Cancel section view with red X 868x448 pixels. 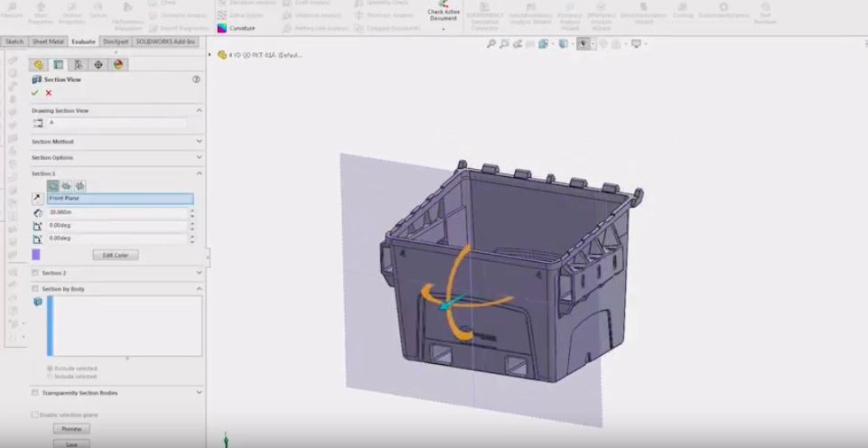coord(49,93)
